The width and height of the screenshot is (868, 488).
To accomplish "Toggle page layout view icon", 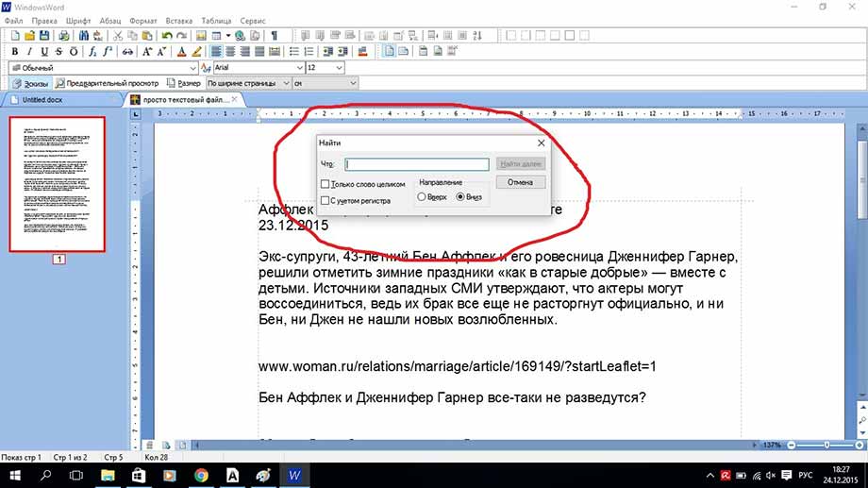I will coord(389,52).
